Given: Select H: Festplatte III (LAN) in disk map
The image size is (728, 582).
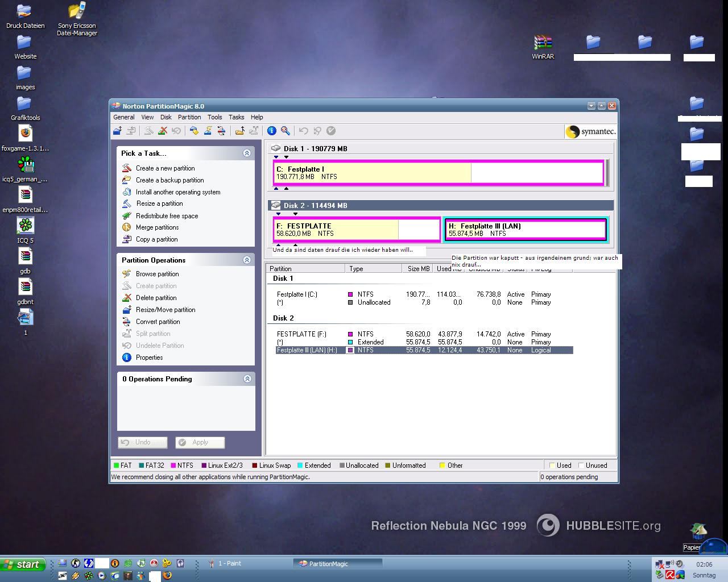Looking at the screenshot, I should pos(525,230).
